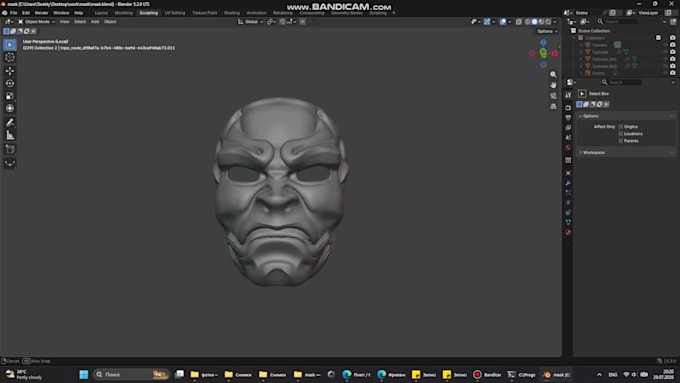Open the viewport Options dropdown
The width and height of the screenshot is (680, 383).
pos(547,31)
